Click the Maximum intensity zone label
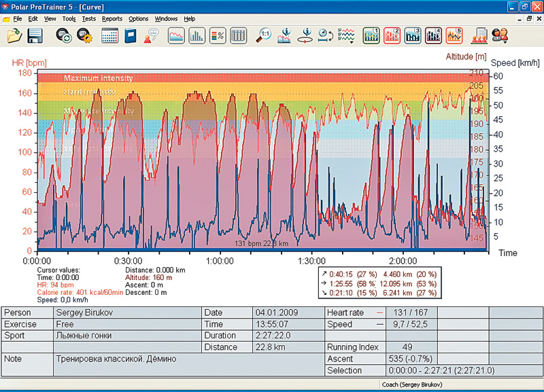The width and height of the screenshot is (544, 392). [98, 78]
